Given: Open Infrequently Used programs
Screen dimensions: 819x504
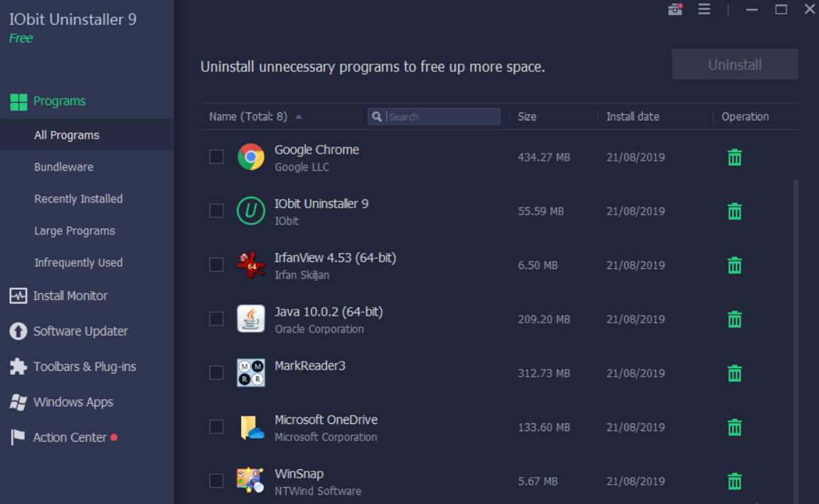Looking at the screenshot, I should pyautogui.click(x=79, y=263).
